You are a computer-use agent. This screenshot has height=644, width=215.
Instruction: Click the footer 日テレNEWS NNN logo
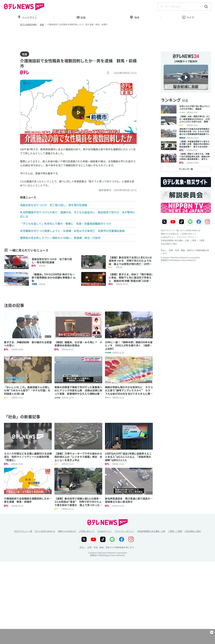(x=107, y=522)
